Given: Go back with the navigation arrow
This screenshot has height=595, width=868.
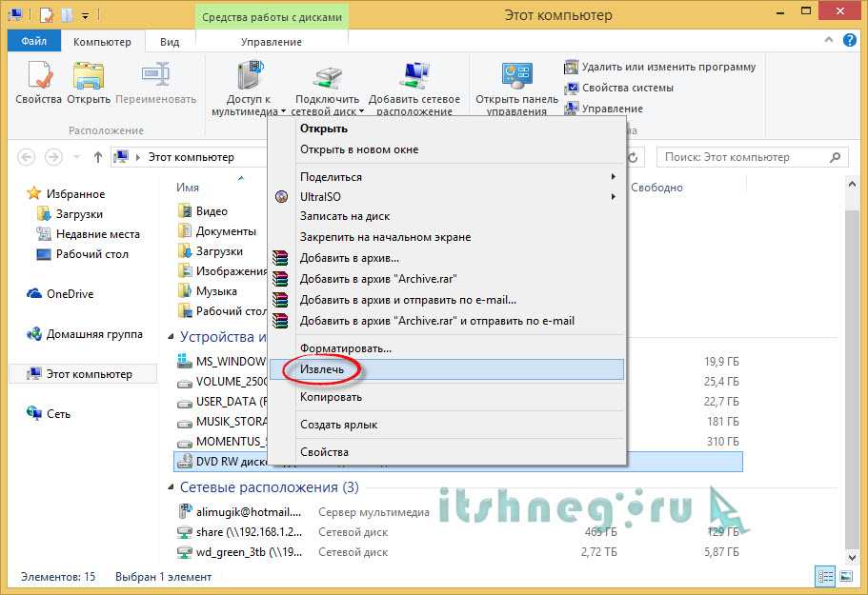Looking at the screenshot, I should 26,157.
